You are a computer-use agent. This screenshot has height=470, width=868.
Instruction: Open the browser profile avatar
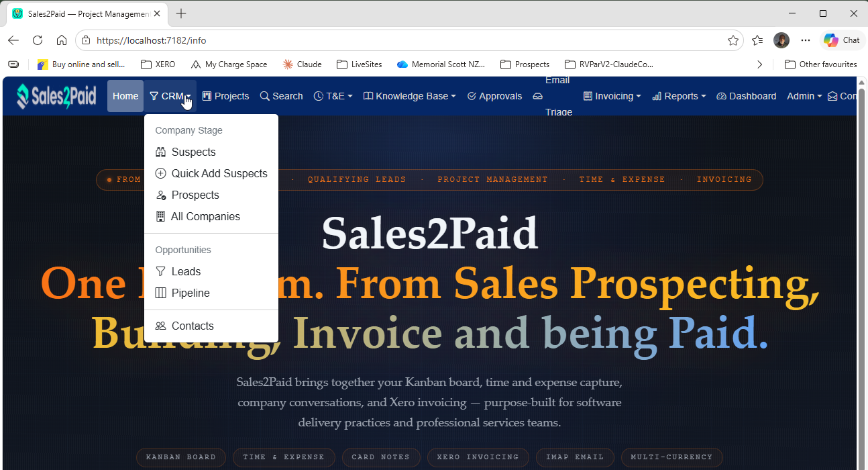point(781,40)
